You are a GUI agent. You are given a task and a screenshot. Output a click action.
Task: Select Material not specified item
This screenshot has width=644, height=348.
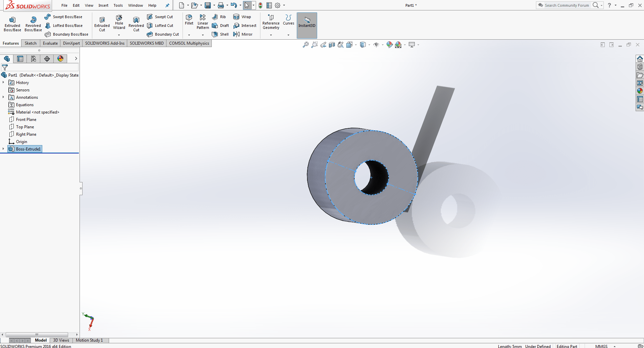pos(34,112)
